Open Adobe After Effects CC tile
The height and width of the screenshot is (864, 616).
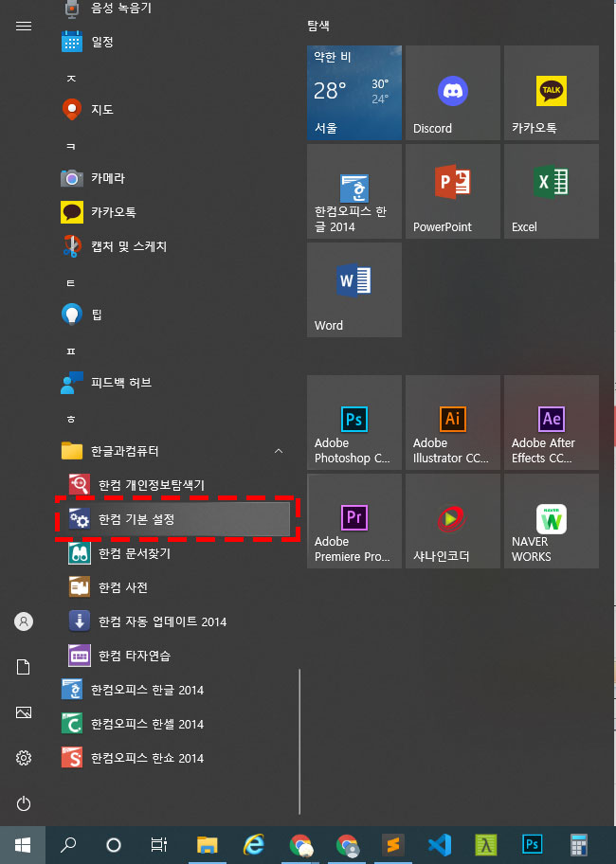(x=552, y=423)
